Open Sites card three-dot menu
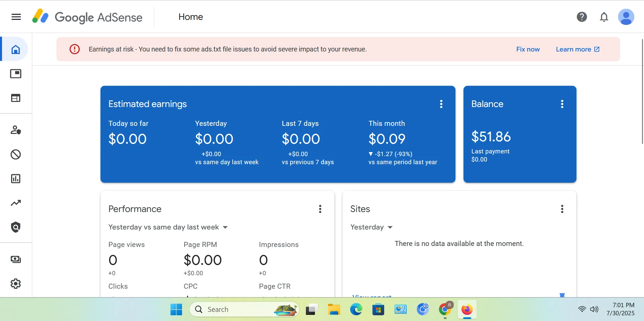644x321 pixels. [562, 209]
